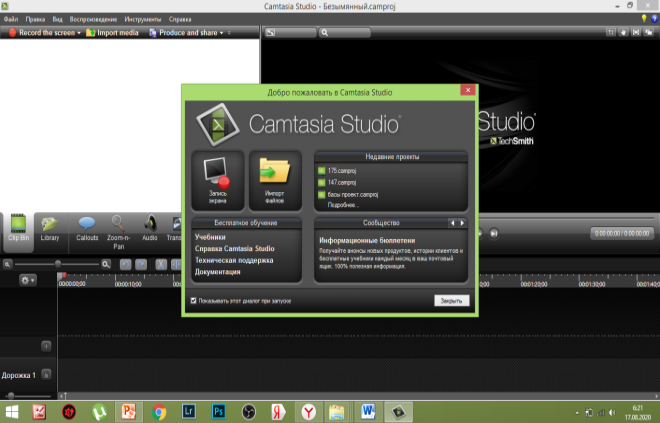The image size is (660, 423).
Task: Open the Файл menu
Action: pos(11,19)
